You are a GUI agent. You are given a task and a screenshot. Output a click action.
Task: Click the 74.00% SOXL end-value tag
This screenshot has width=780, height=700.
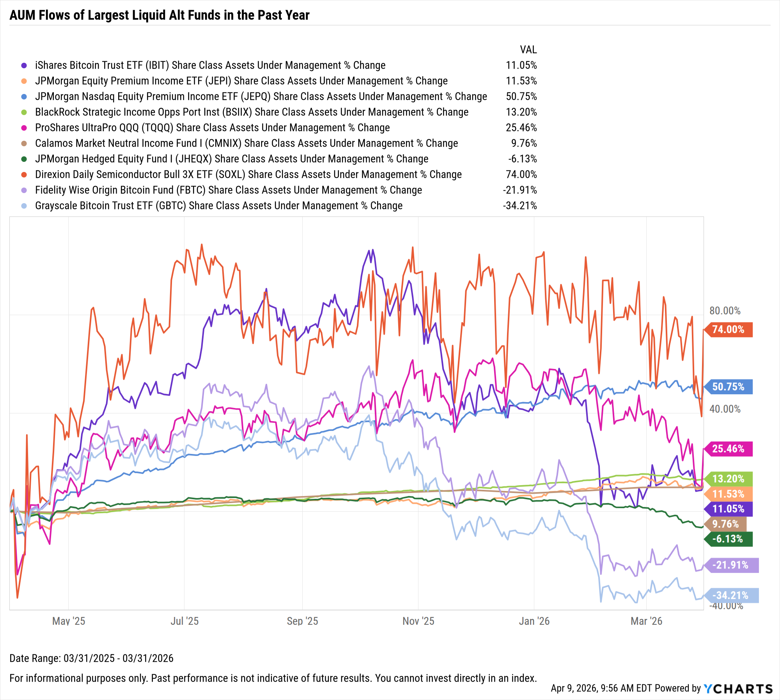coord(728,330)
